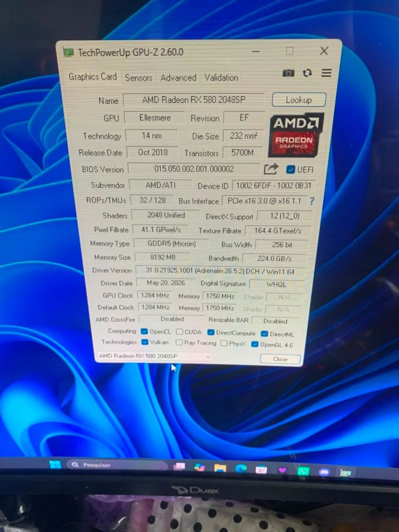Click the Device ID value 1002 6FDF - 1002 0B31
This screenshot has width=399, height=532.
point(273,185)
